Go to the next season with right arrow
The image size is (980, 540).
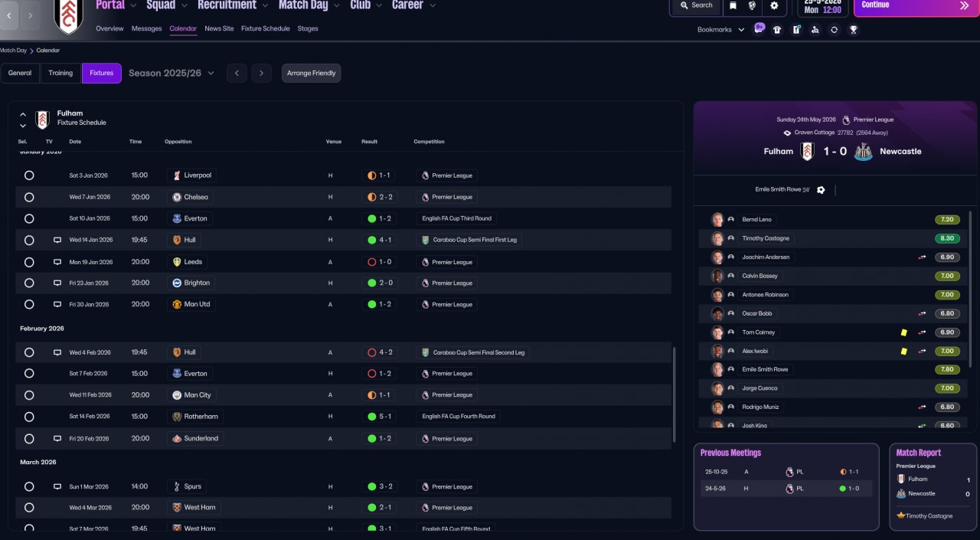click(x=262, y=74)
